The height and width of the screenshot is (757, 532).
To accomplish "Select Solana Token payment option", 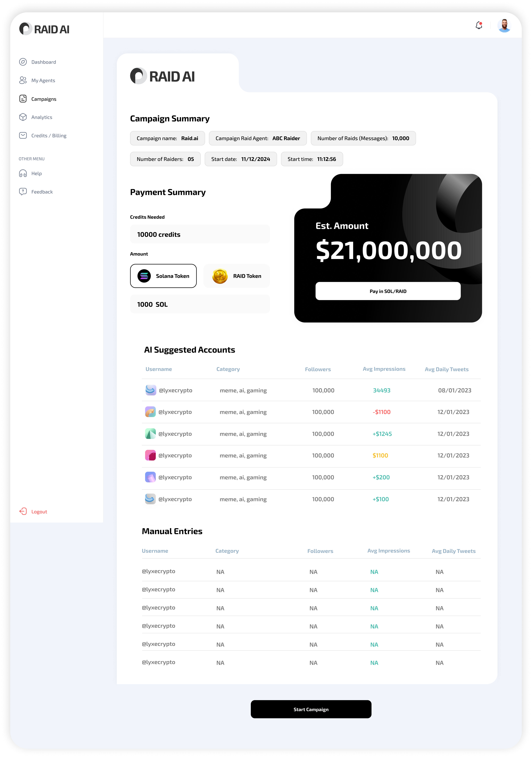I will click(163, 276).
